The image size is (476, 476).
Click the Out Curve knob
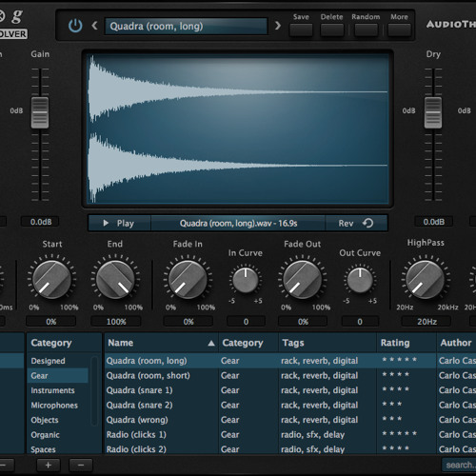tap(360, 280)
